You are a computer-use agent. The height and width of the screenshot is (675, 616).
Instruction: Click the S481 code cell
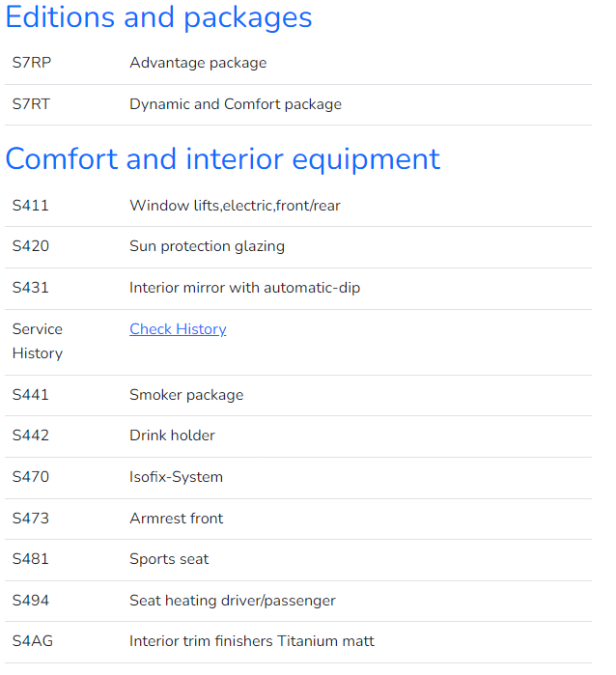tap(31, 559)
